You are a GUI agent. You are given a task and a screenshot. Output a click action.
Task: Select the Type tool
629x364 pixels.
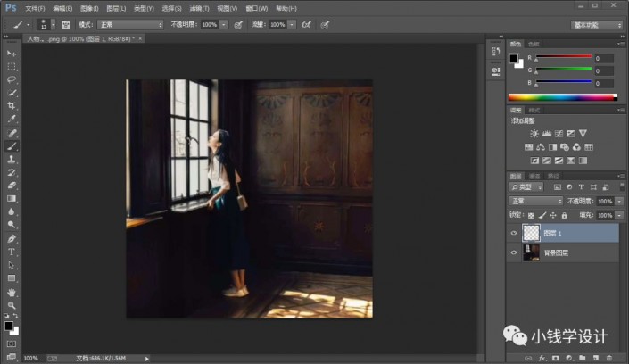point(12,252)
